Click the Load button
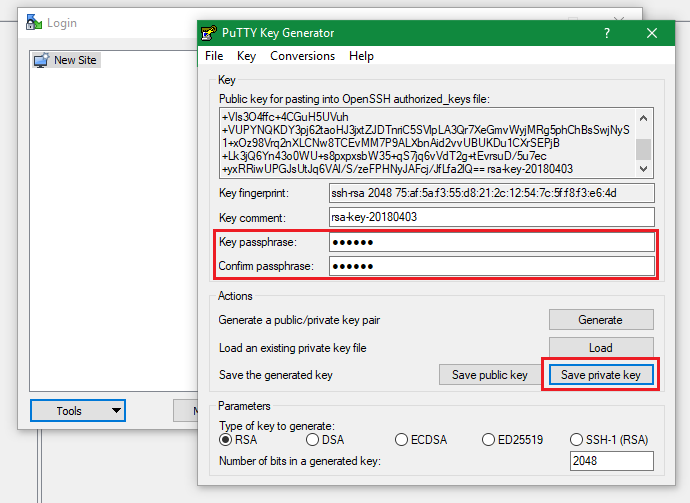The width and height of the screenshot is (690, 503). pos(601,348)
